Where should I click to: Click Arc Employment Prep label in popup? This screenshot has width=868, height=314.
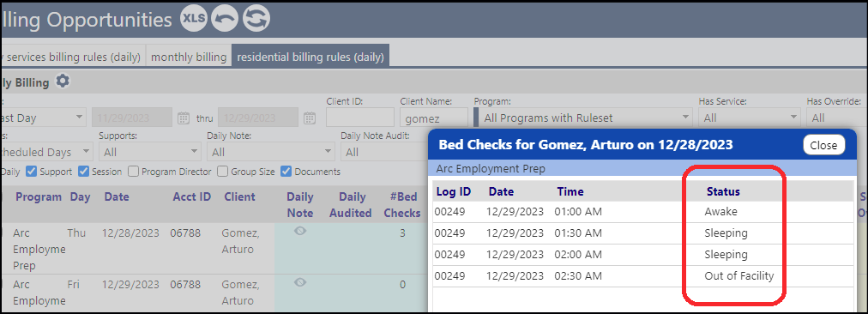point(491,169)
